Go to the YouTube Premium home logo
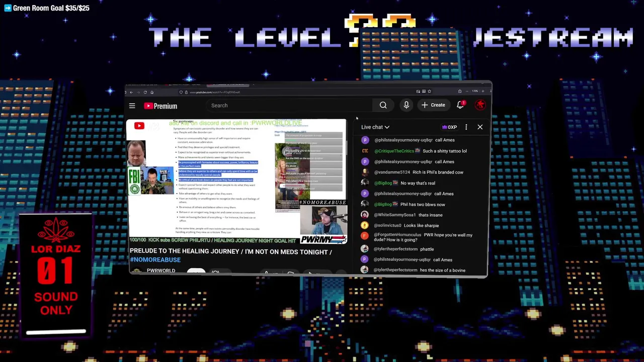The width and height of the screenshot is (644, 362). 160,106
